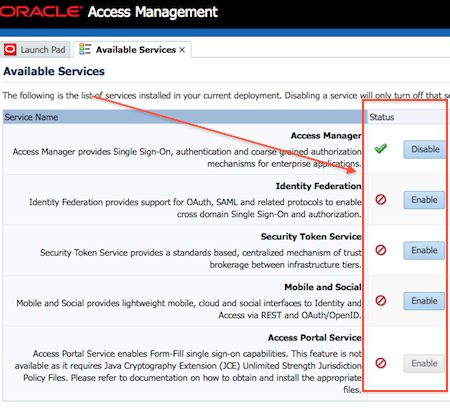The width and height of the screenshot is (450, 417).
Task: Click the disabled status icon for Security Token Service
Action: coord(381,250)
